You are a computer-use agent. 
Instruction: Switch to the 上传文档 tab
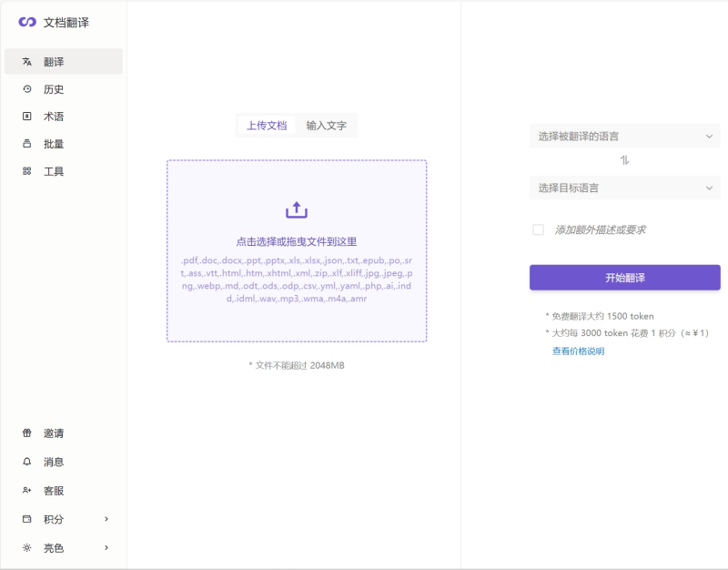[267, 126]
